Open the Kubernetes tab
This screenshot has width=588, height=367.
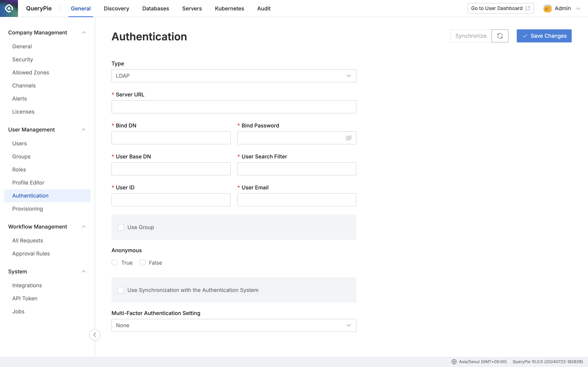[x=229, y=9]
